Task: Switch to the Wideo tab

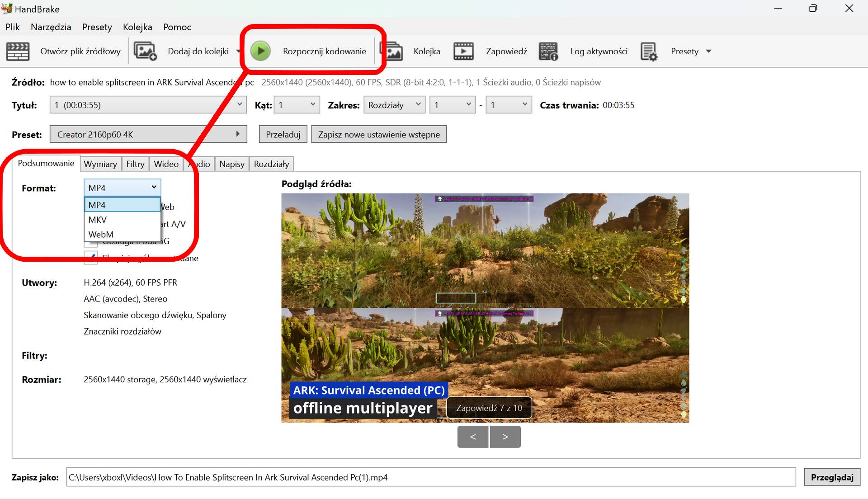Action: point(166,164)
